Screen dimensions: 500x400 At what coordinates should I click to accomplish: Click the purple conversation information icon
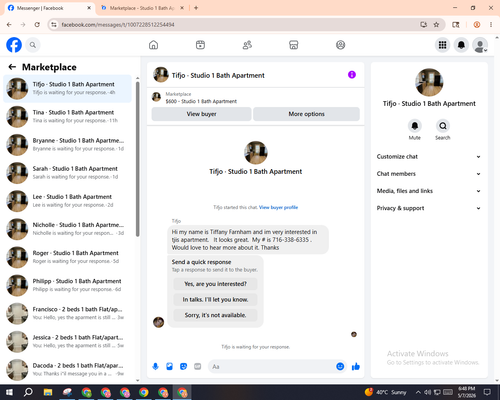[352, 75]
